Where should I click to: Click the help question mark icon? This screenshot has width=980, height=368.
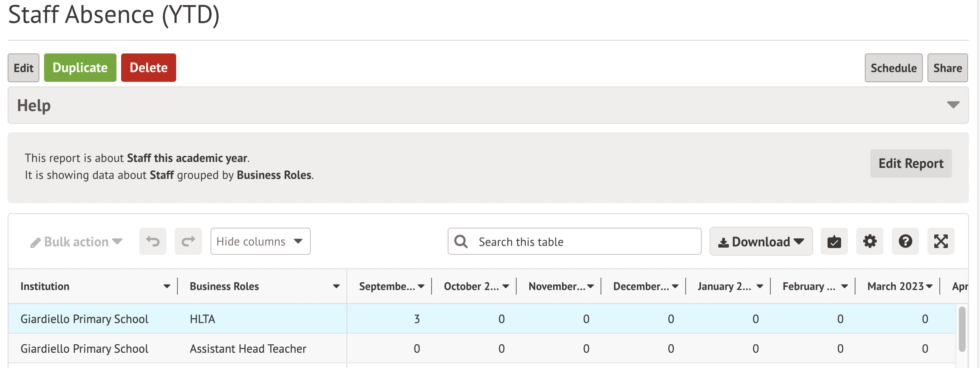click(x=905, y=241)
